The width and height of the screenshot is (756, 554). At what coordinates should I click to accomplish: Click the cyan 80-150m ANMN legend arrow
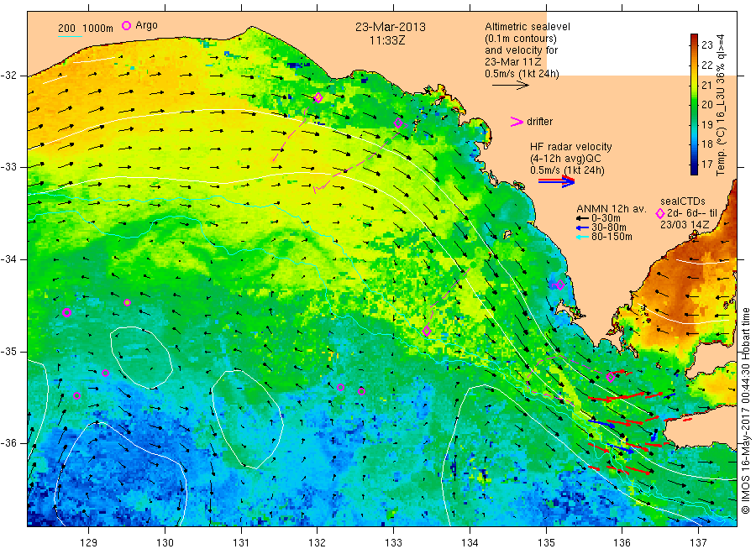click(583, 237)
